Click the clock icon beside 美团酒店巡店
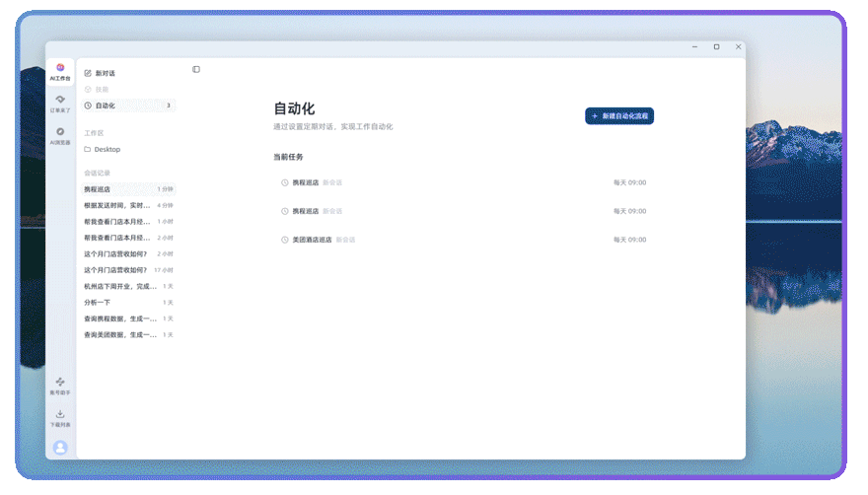868x495 pixels. pyautogui.click(x=284, y=240)
